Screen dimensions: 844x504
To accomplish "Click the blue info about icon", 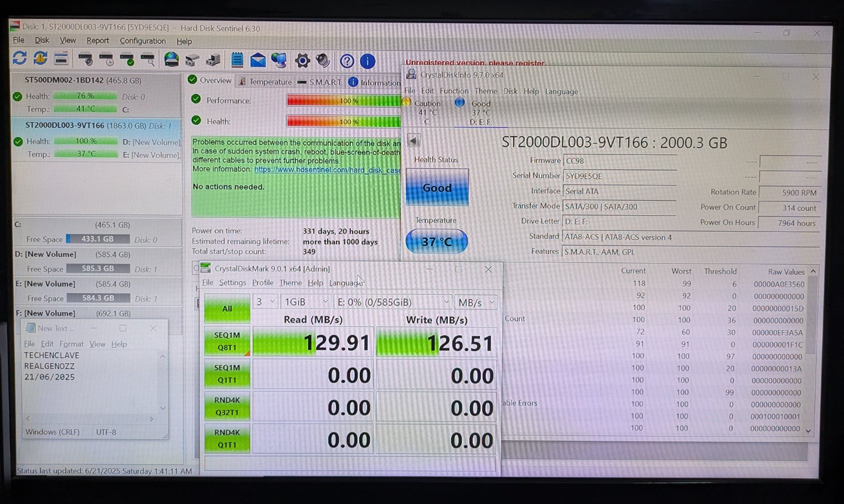I will (368, 61).
